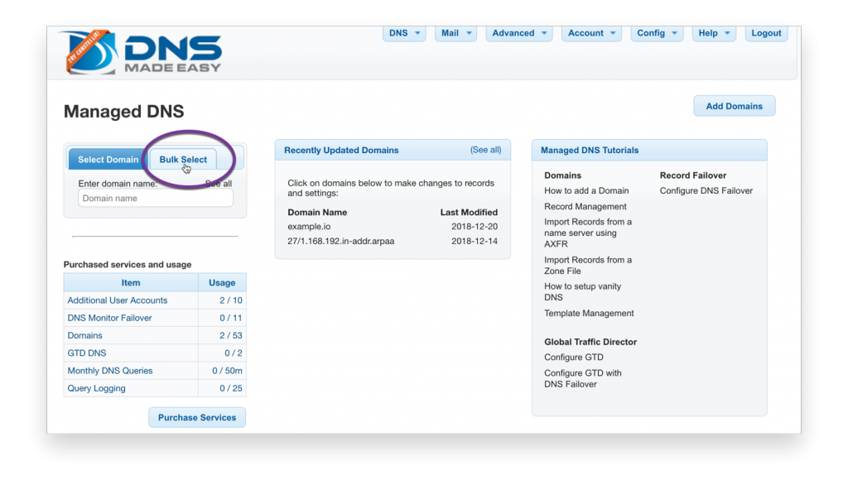The width and height of the screenshot is (848, 504).
Task: Open the 27/1.168.192.in-addr.arpaa domain
Action: click(340, 241)
